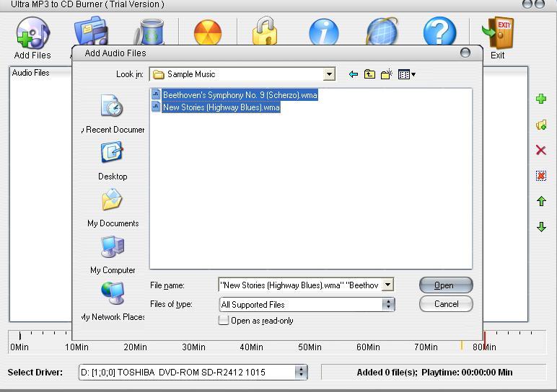557x392 pixels.
Task: Click the green plus add icon on right side
Action: [x=541, y=99]
